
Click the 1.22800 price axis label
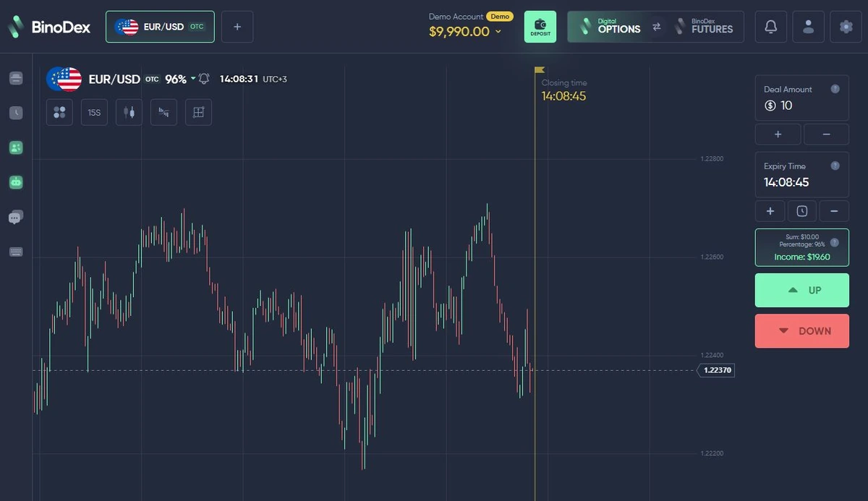(712, 158)
